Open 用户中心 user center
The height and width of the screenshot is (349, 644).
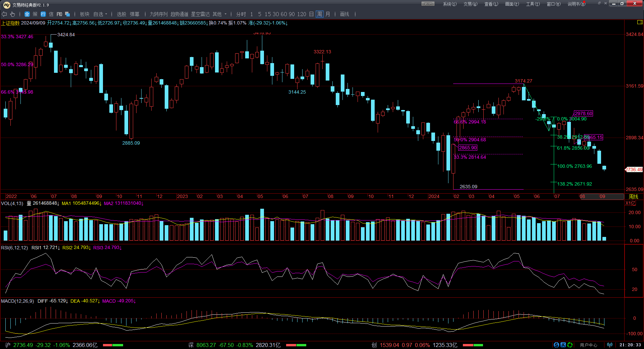pos(589,345)
